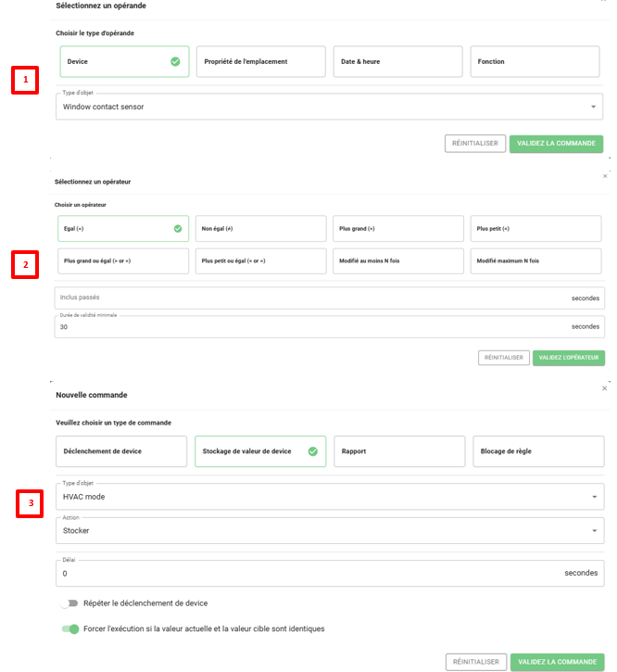This screenshot has width=617, height=672.
Task: Toggle Répéter le déclenchement de device switch
Action: coord(69,603)
